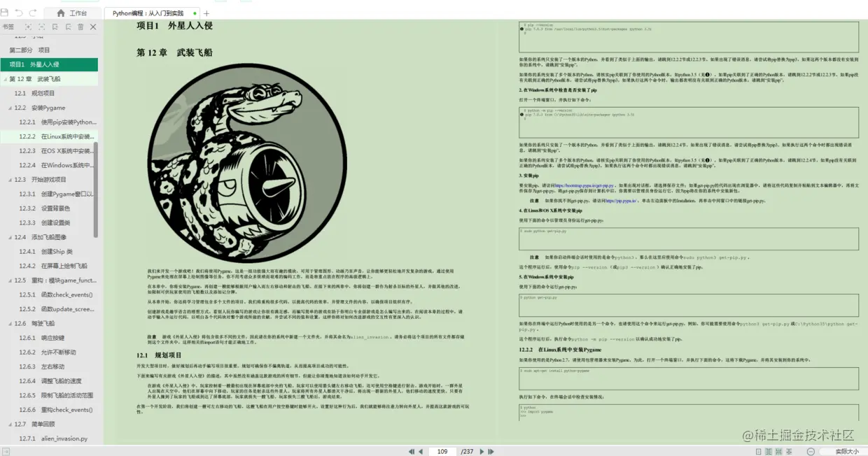This screenshot has height=456, width=868.
Task: Open bookmark 12.6.2 允许不断移动
Action: coord(47,352)
